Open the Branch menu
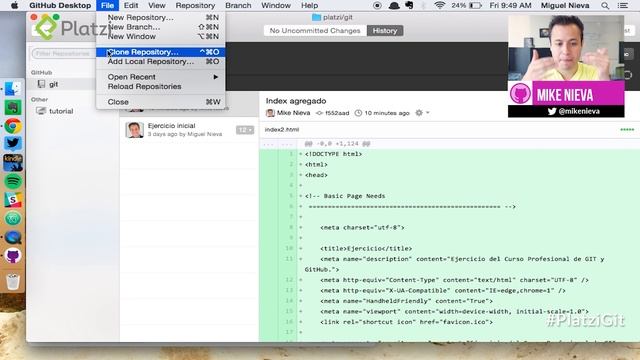This screenshot has width=640, height=360. click(x=238, y=5)
